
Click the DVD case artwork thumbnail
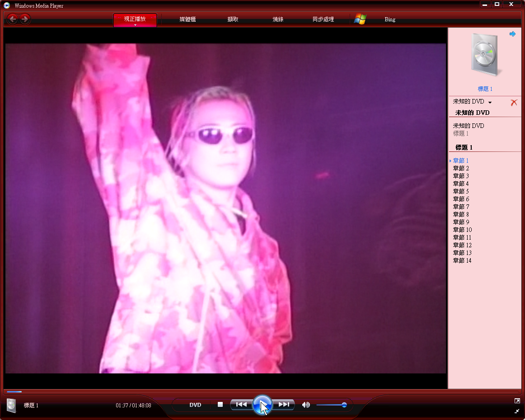485,56
